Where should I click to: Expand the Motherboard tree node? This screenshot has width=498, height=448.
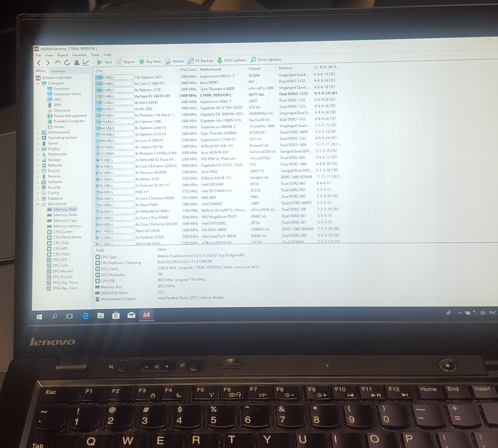tap(38, 133)
